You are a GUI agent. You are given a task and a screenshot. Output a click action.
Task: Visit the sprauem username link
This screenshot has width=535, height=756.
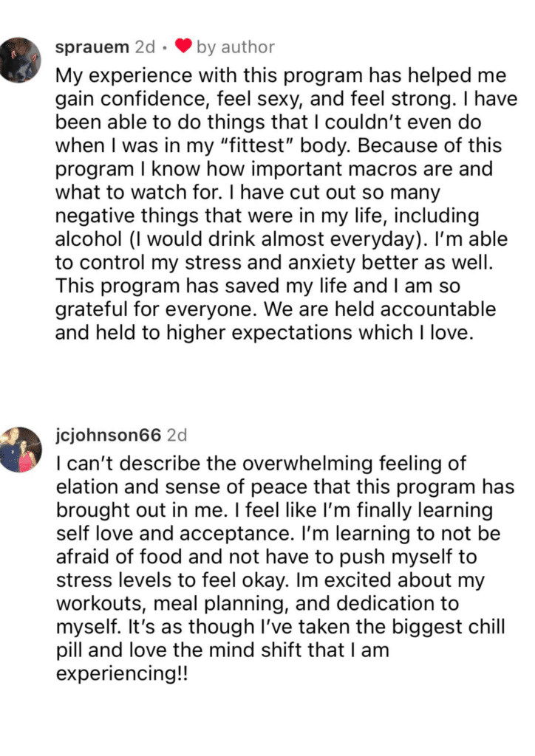(92, 47)
